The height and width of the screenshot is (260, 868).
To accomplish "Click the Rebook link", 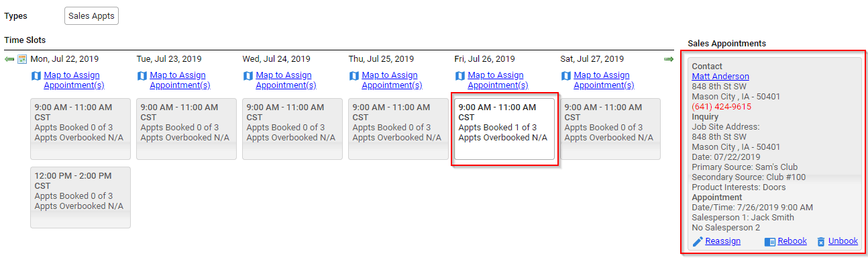I will tap(792, 241).
